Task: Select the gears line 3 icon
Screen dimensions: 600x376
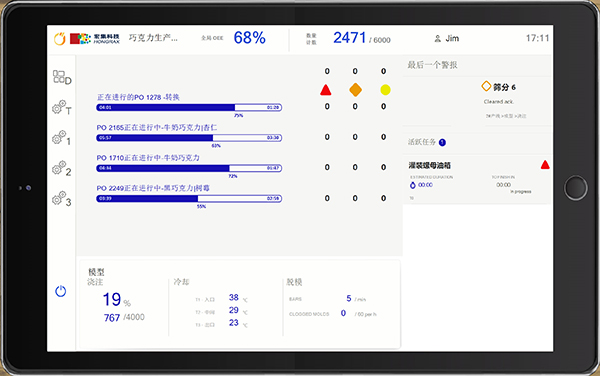Action: pos(61,199)
